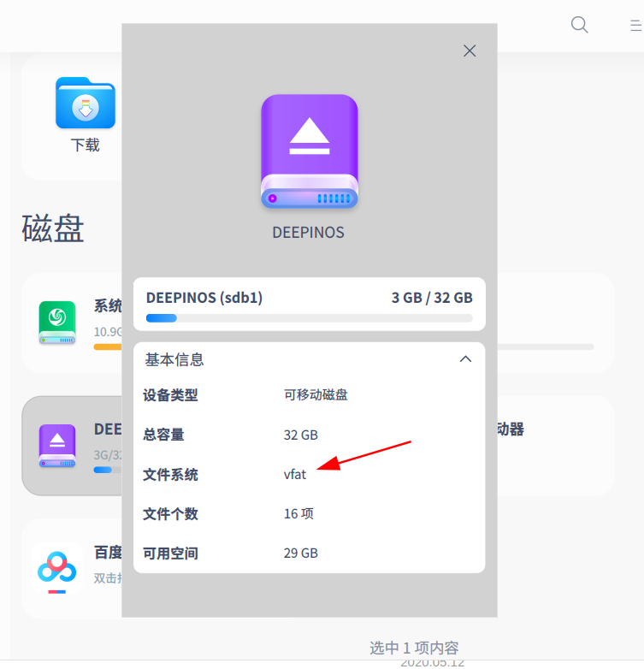This screenshot has width=644, height=669.
Task: Select the purple DEEPINOS removable disk in list
Action: 57,446
